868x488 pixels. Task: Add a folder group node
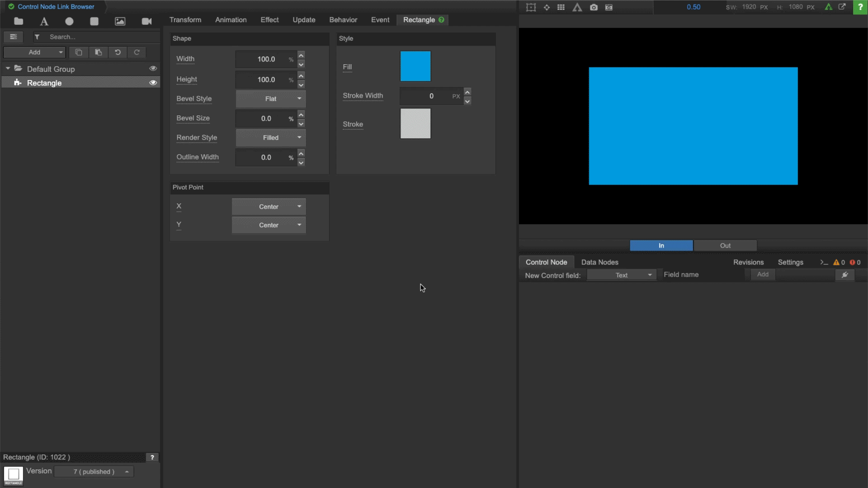tap(19, 21)
